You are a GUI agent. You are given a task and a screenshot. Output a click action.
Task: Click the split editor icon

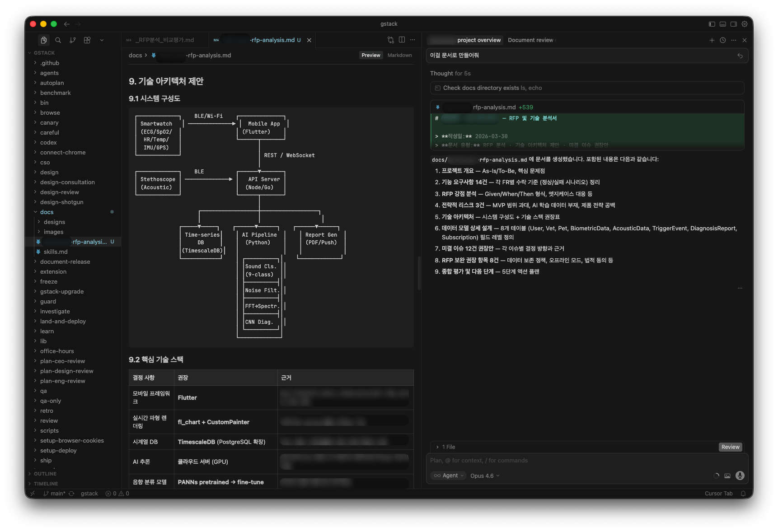pos(402,40)
